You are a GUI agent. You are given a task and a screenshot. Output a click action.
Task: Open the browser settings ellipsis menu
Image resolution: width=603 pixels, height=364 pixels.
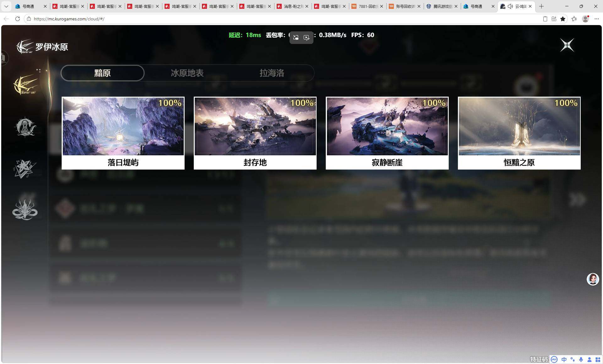click(597, 19)
